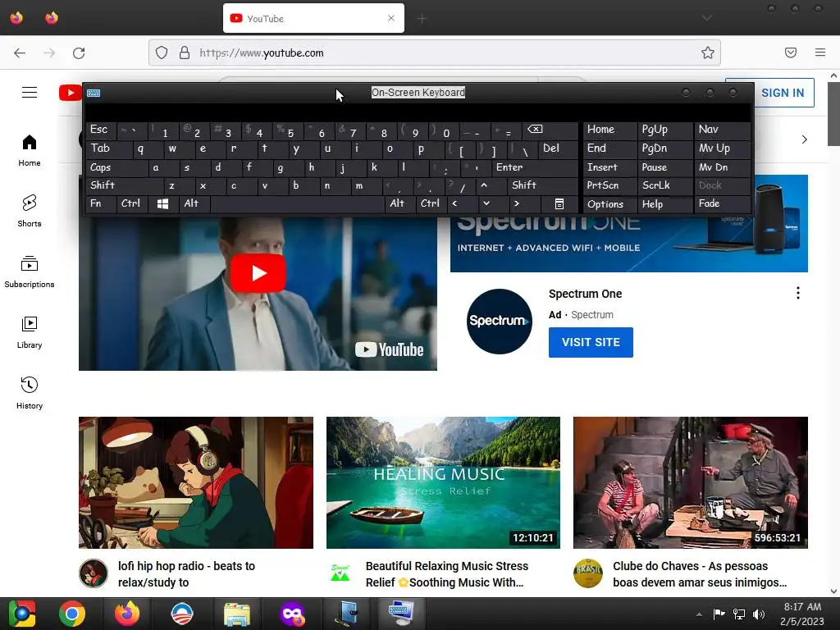Open Firefox list all tabs dropdown
Image resolution: width=840 pixels, height=630 pixels.
707,18
